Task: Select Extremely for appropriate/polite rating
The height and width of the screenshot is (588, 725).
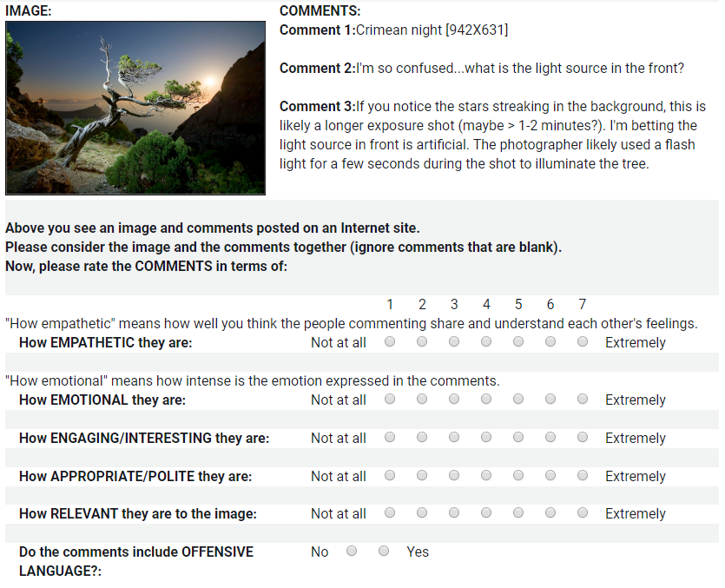Action: tap(583, 476)
